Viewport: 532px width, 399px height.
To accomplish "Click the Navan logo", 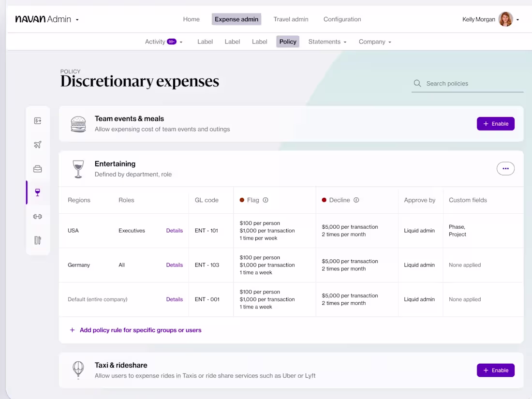I will point(30,19).
